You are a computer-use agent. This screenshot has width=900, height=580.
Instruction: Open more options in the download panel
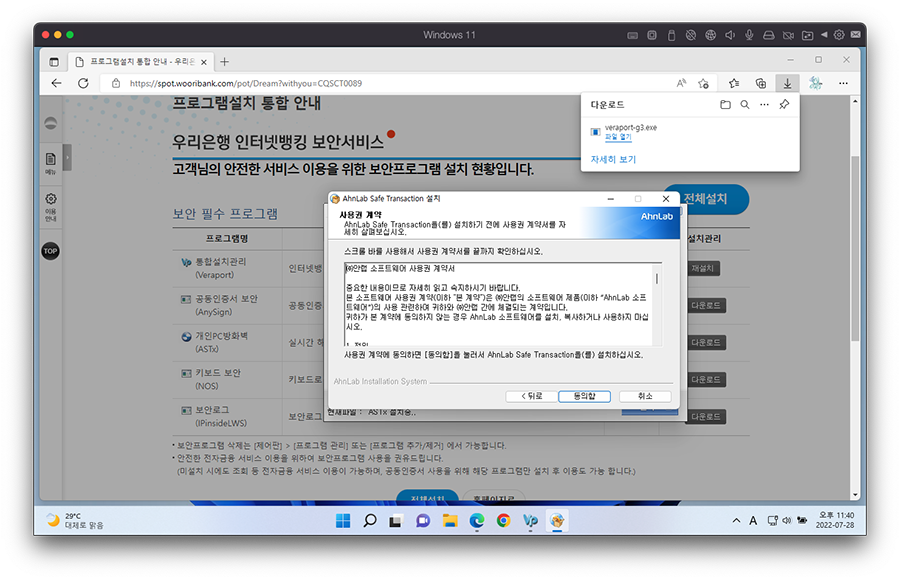coord(764,105)
